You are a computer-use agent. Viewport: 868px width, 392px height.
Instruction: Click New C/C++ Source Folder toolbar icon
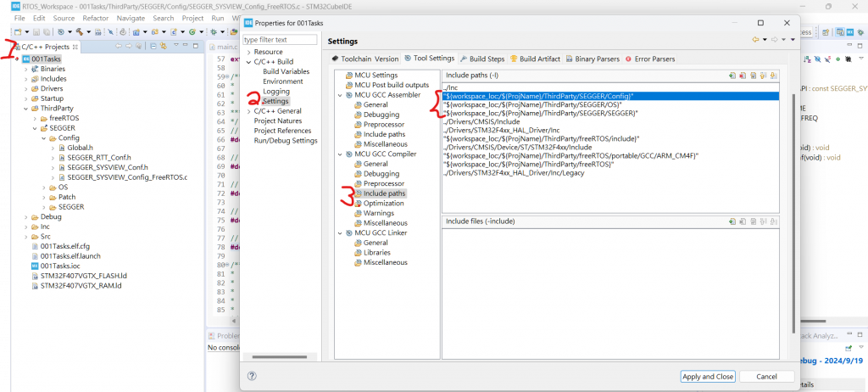[155, 32]
